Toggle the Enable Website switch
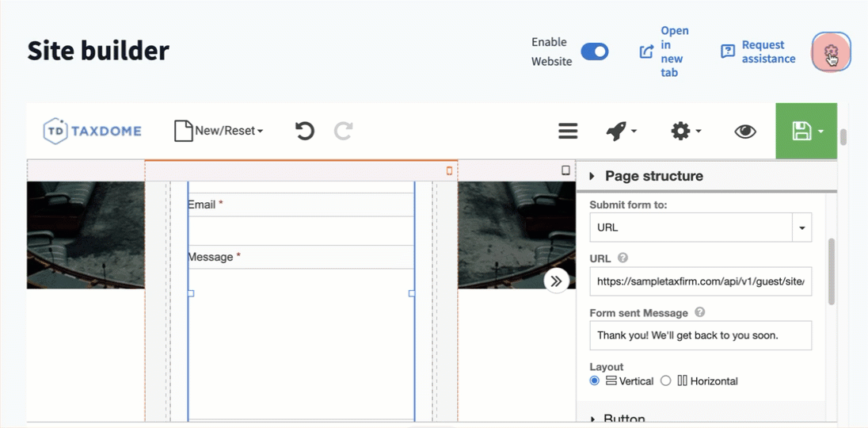Image resolution: width=868 pixels, height=428 pixels. point(595,52)
